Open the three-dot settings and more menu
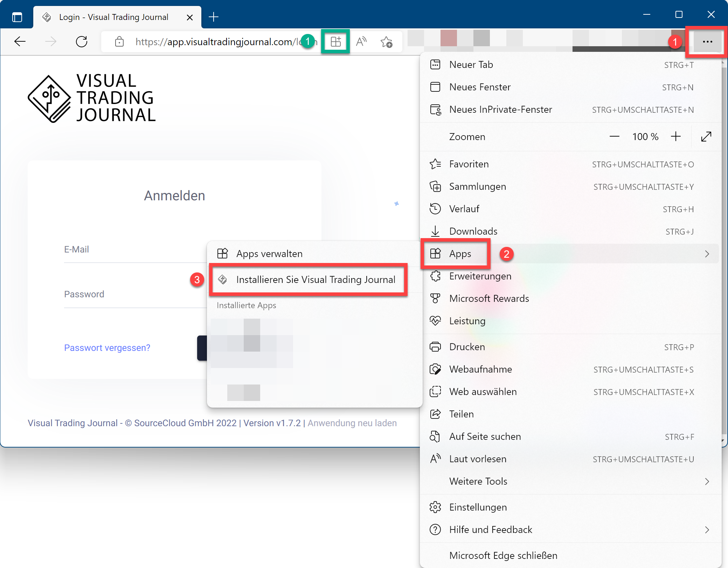The height and width of the screenshot is (568, 728). 707,42
